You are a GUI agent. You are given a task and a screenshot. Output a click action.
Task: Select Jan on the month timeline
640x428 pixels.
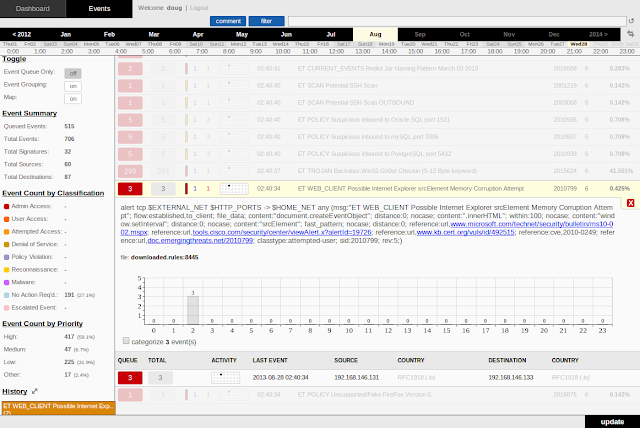point(66,34)
